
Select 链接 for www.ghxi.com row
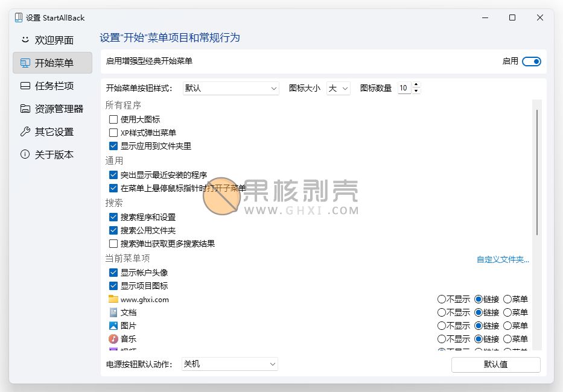click(x=479, y=299)
